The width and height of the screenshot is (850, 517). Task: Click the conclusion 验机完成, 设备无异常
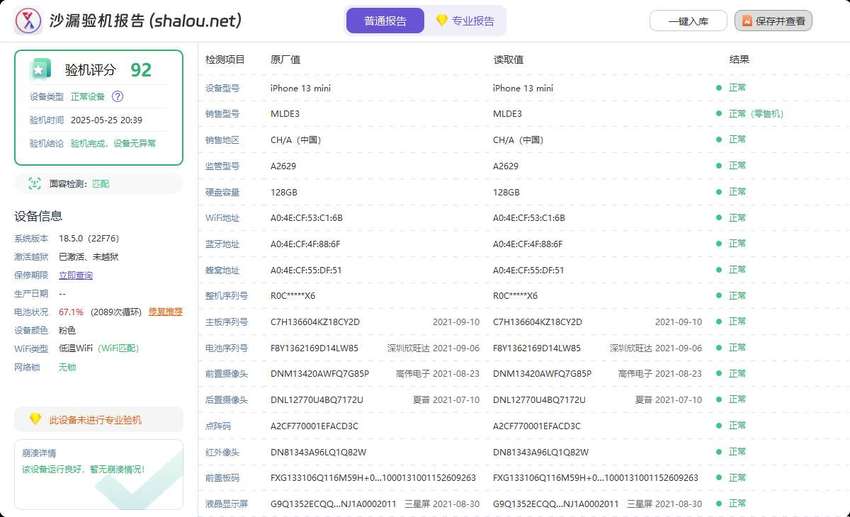coord(113,144)
